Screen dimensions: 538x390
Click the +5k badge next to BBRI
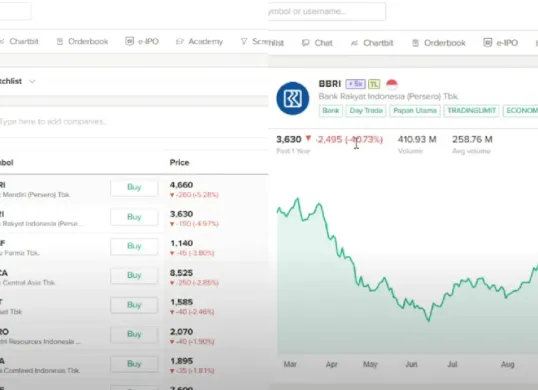point(355,84)
